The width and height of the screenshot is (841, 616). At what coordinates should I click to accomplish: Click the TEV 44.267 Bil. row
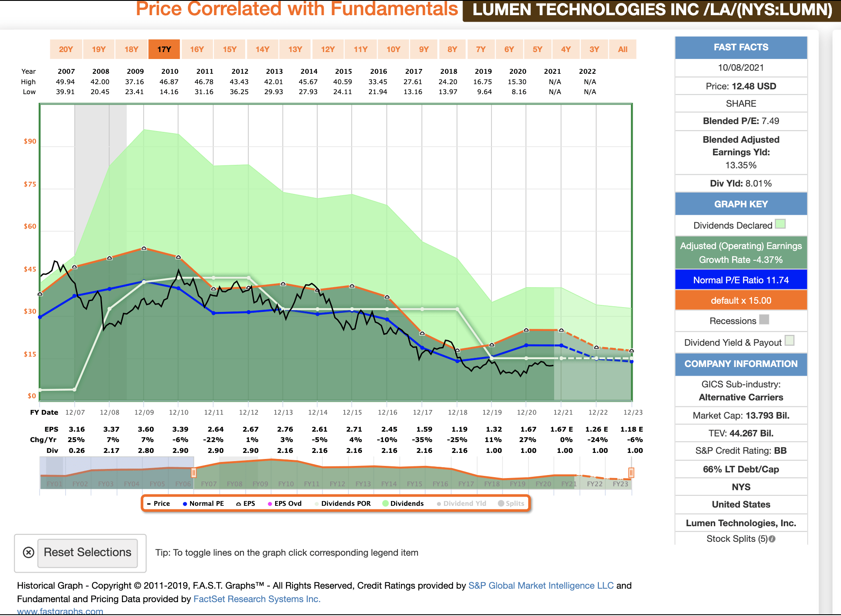pos(741,433)
